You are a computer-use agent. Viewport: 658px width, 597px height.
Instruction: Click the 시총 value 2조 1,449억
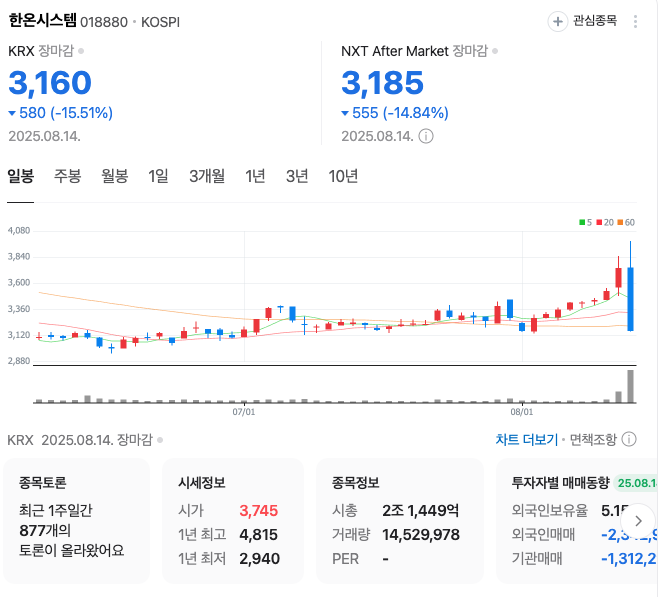click(420, 511)
